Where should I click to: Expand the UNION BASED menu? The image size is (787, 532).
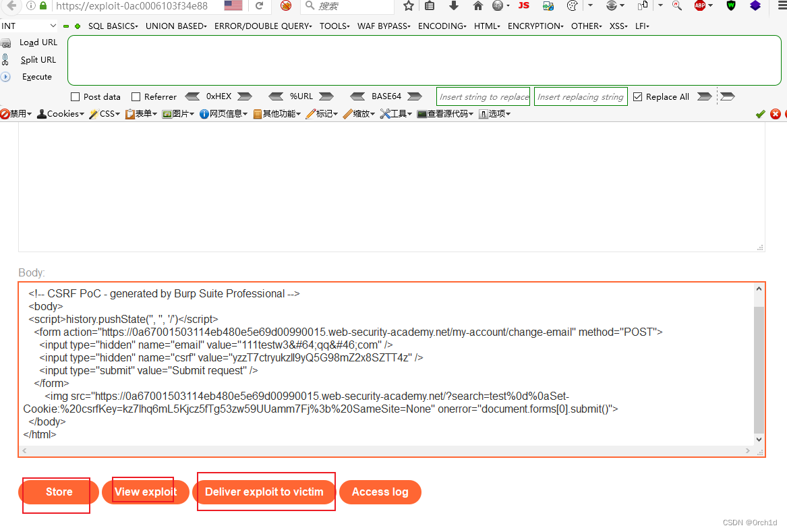(x=176, y=26)
